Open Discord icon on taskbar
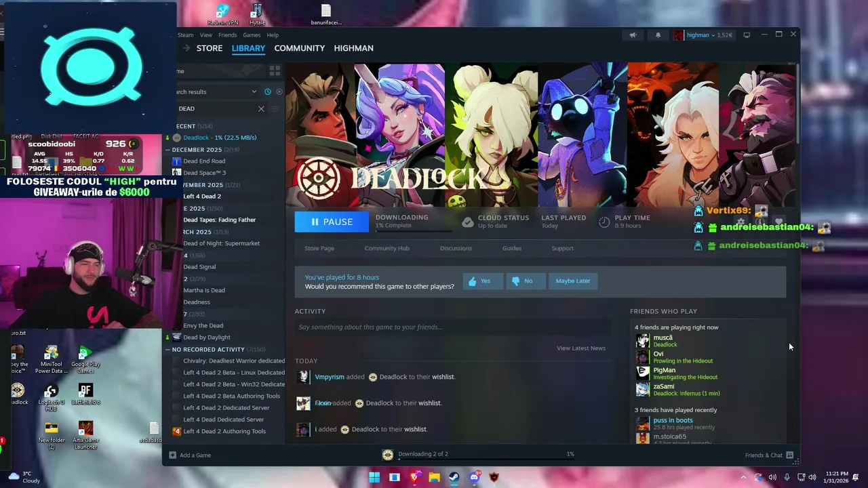Screen dimensions: 868x488 [x=475, y=477]
